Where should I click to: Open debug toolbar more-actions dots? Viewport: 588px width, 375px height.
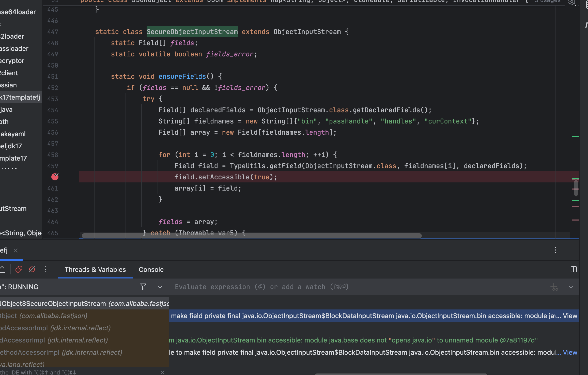tap(45, 269)
